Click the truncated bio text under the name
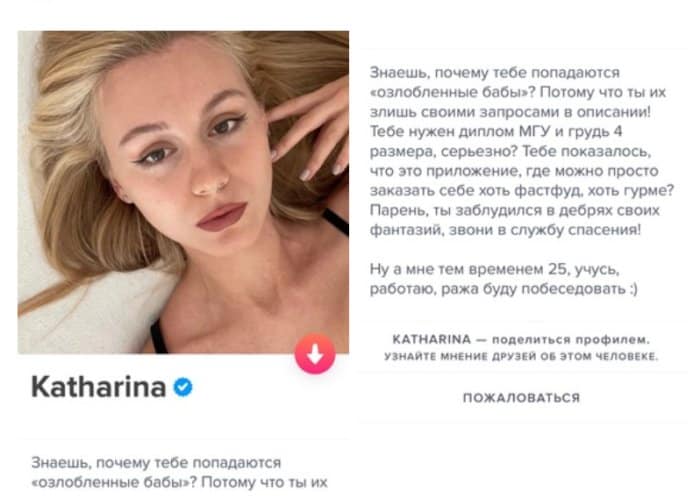Image resolution: width=700 pixels, height=498 pixels. (x=179, y=473)
